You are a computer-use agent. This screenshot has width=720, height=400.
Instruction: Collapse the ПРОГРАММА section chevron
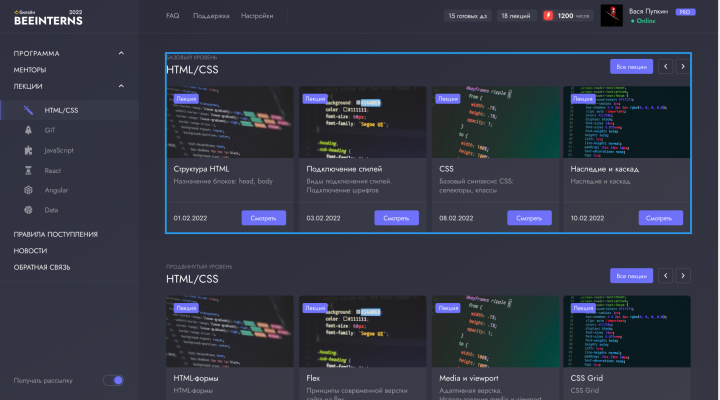(121, 53)
